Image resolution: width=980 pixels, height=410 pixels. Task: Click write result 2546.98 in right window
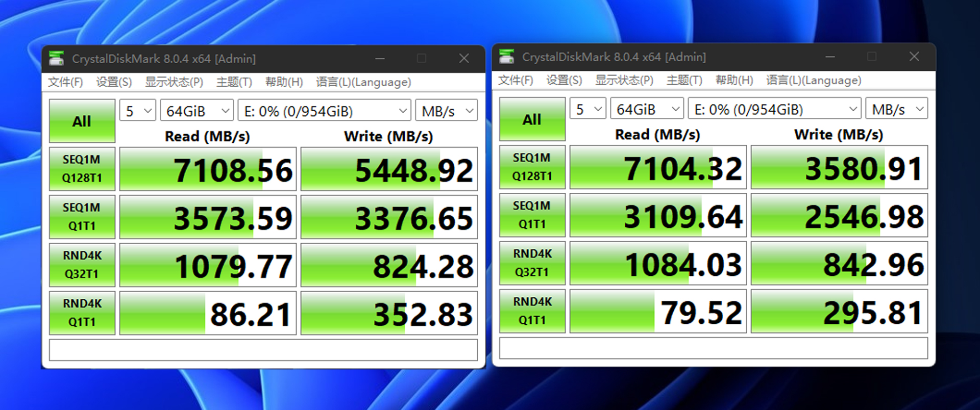tap(839, 215)
